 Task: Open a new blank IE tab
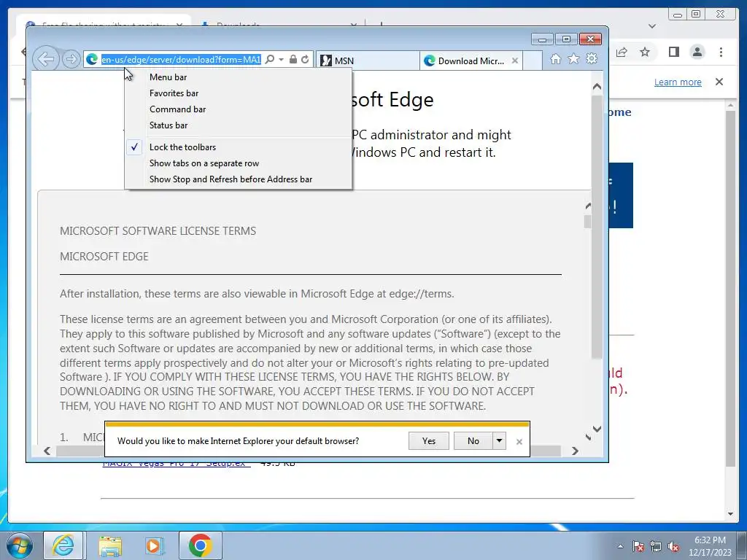tap(533, 61)
